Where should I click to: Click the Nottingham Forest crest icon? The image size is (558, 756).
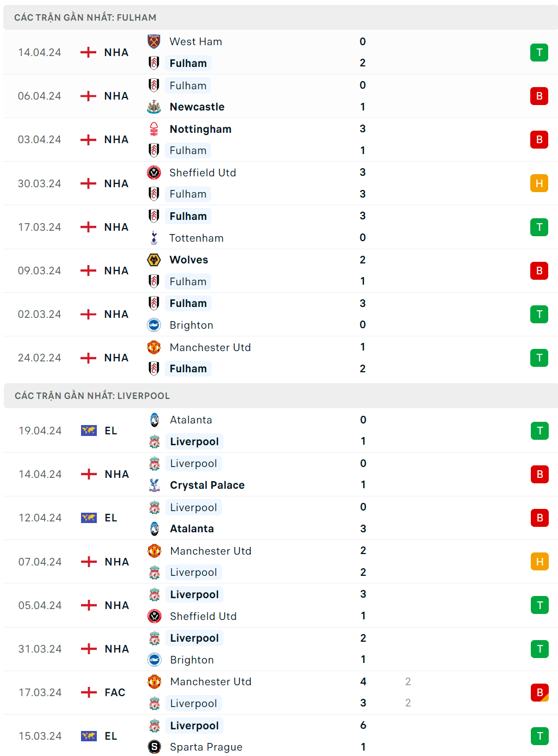(154, 129)
